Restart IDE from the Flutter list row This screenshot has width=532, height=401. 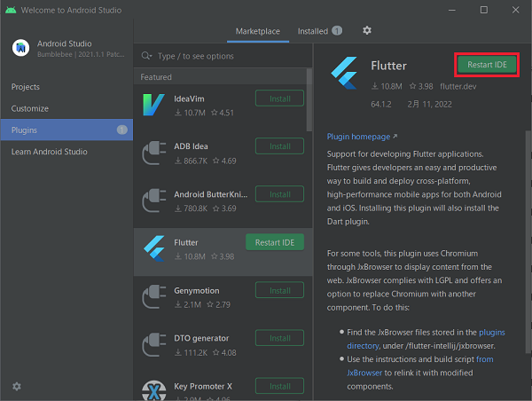click(275, 242)
